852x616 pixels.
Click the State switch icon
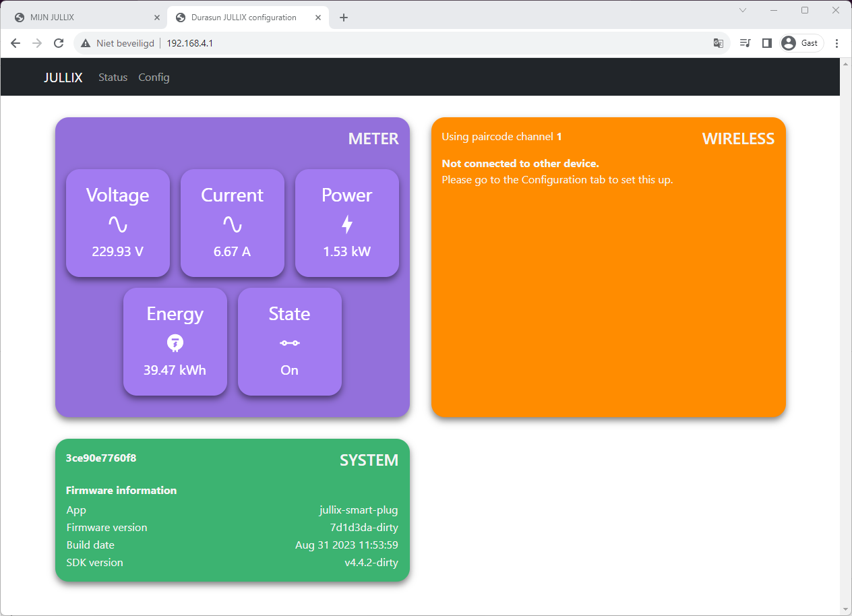(x=290, y=343)
